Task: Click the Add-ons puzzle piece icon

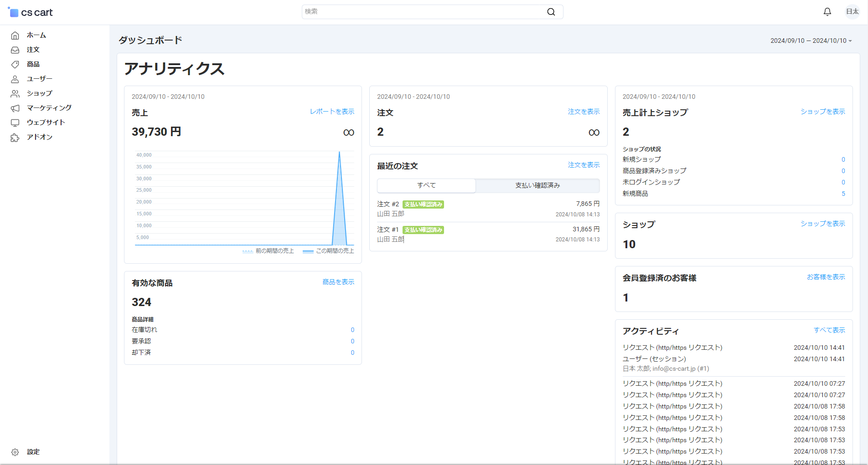Action: [x=15, y=138]
